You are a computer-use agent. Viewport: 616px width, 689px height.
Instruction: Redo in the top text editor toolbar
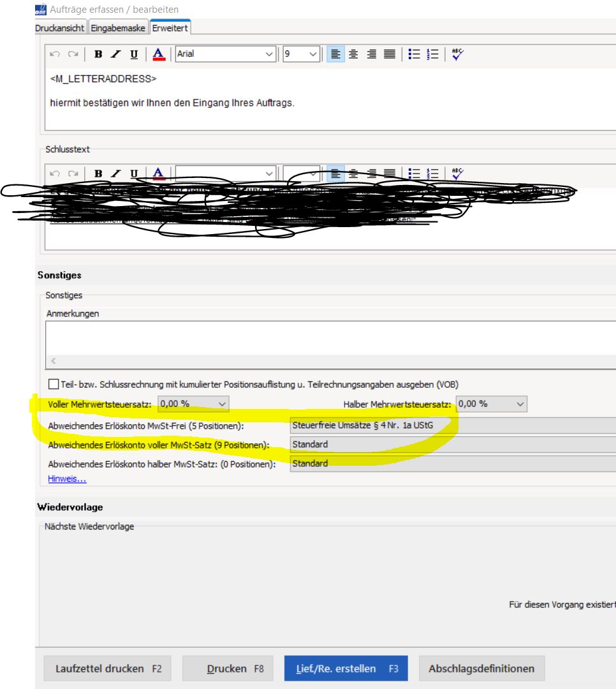[x=73, y=54]
